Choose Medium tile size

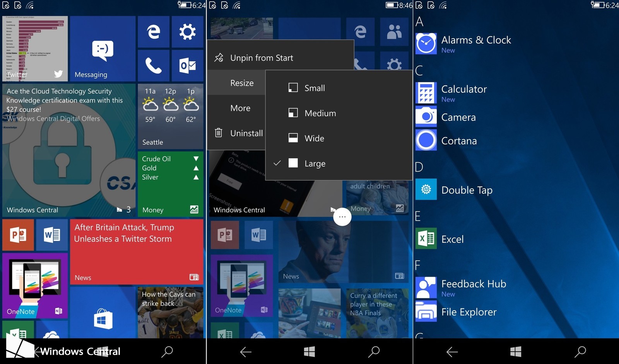(x=320, y=113)
